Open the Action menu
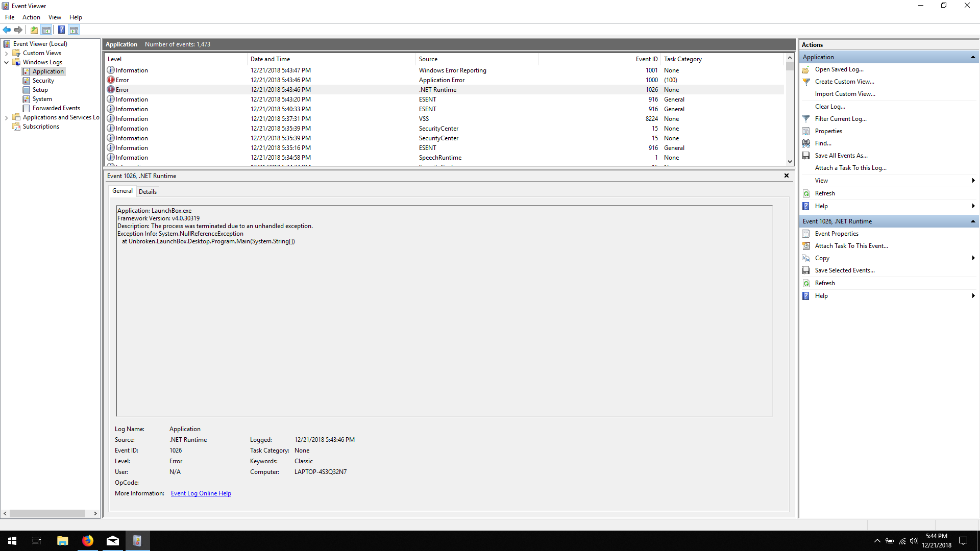The width and height of the screenshot is (980, 551). (x=31, y=17)
